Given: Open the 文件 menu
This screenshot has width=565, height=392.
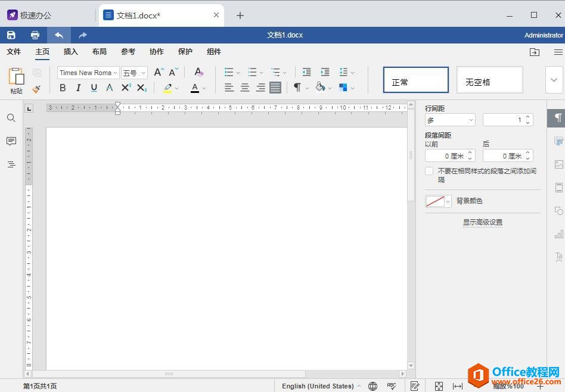Looking at the screenshot, I should (14, 51).
